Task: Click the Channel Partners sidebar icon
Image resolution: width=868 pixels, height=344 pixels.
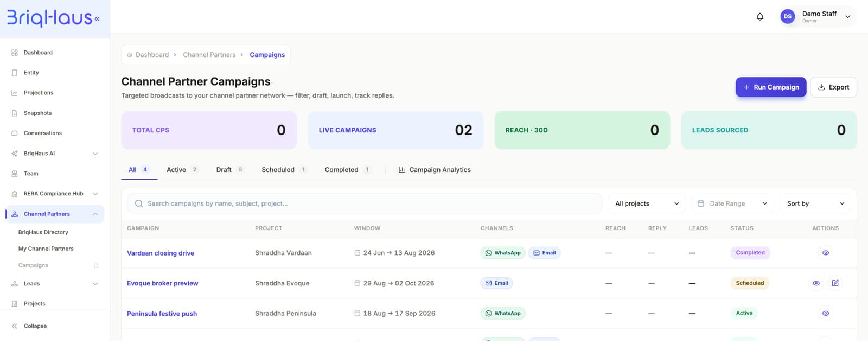Action: click(x=15, y=214)
